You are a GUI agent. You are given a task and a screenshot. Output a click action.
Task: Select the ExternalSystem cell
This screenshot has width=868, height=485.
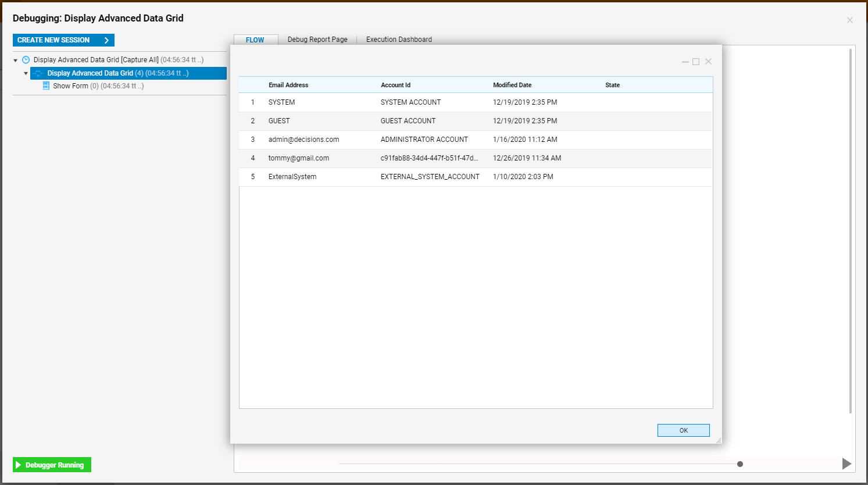point(292,177)
